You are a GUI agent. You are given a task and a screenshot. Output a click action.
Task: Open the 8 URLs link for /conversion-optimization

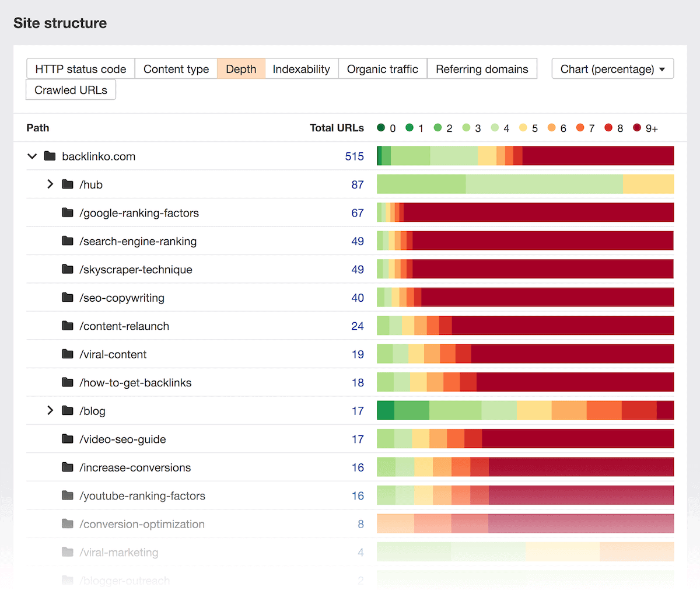[x=360, y=524]
